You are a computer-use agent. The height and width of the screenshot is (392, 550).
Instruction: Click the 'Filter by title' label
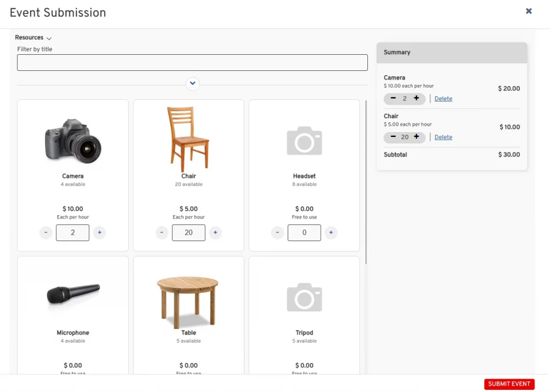coord(35,49)
